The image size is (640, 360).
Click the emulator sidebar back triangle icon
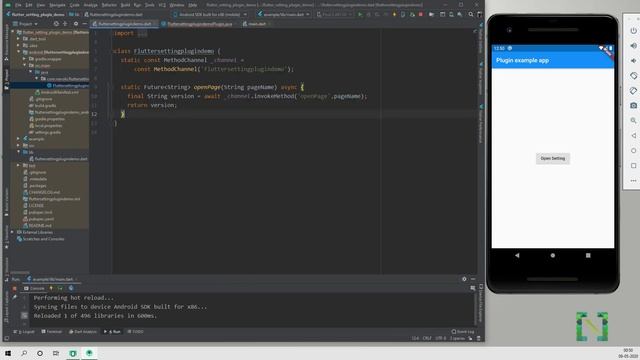(633, 136)
